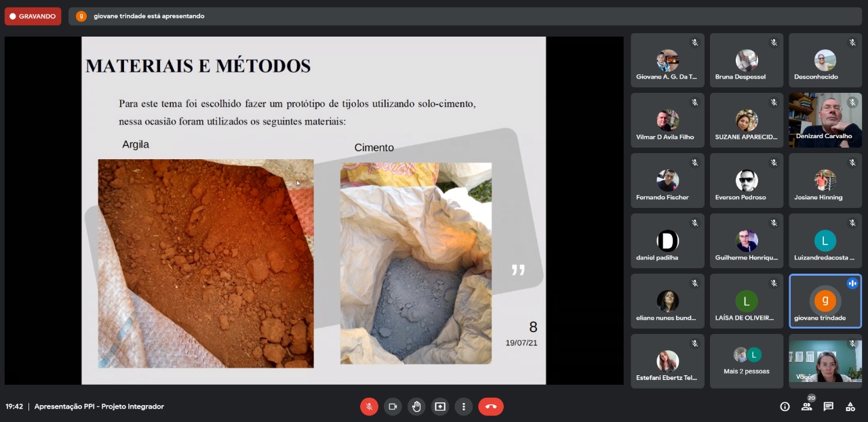This screenshot has height=422, width=868.
Task: Open the activities icon
Action: (x=850, y=406)
